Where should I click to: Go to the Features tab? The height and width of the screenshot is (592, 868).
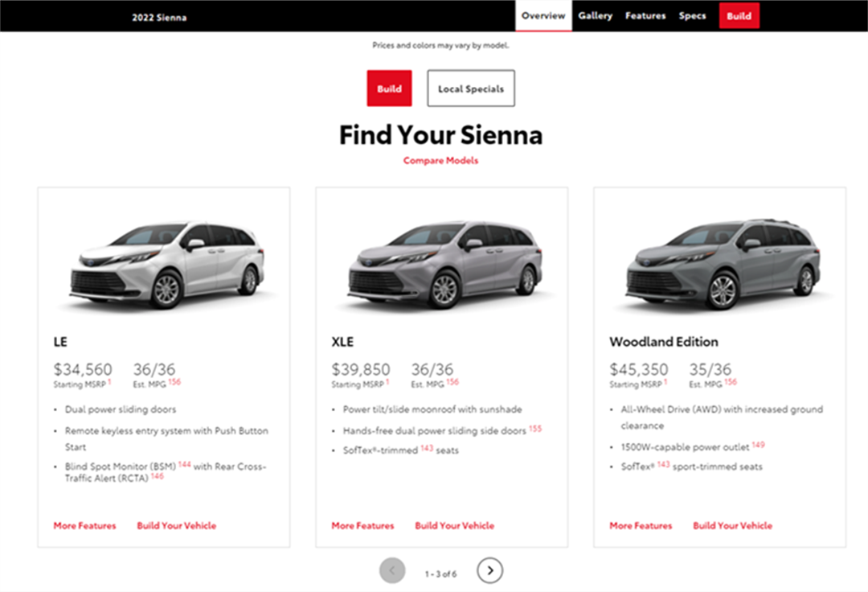[645, 16]
